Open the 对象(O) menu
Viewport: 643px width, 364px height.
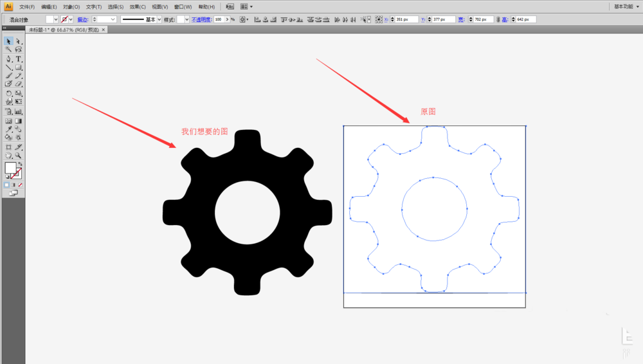(71, 6)
